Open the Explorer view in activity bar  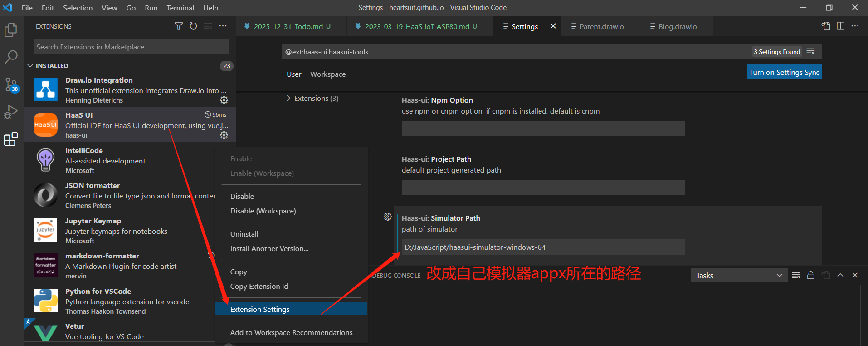[10, 30]
